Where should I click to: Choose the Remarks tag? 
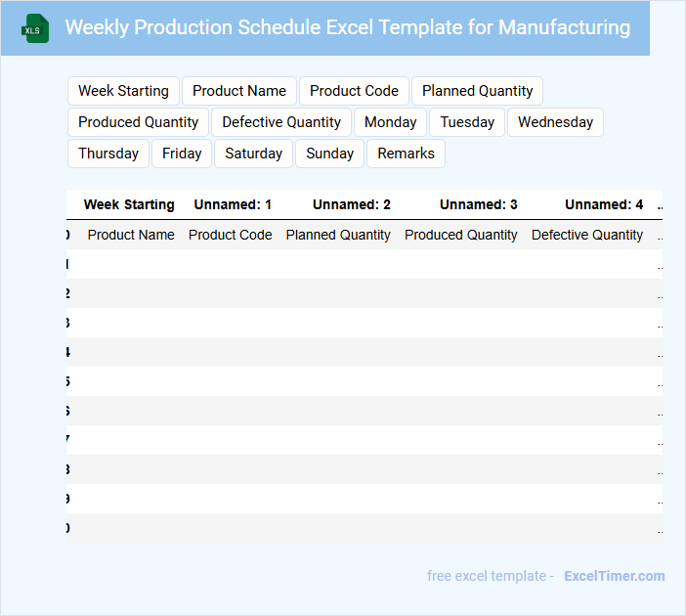[x=406, y=154]
